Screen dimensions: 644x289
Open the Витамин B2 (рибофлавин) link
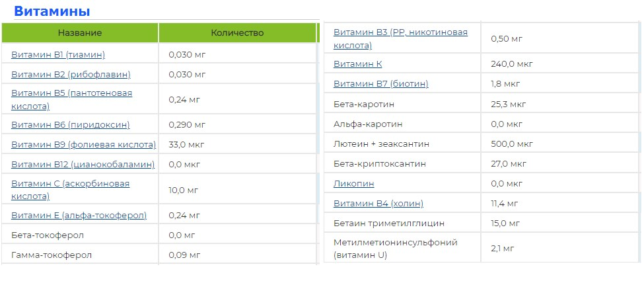click(x=71, y=74)
